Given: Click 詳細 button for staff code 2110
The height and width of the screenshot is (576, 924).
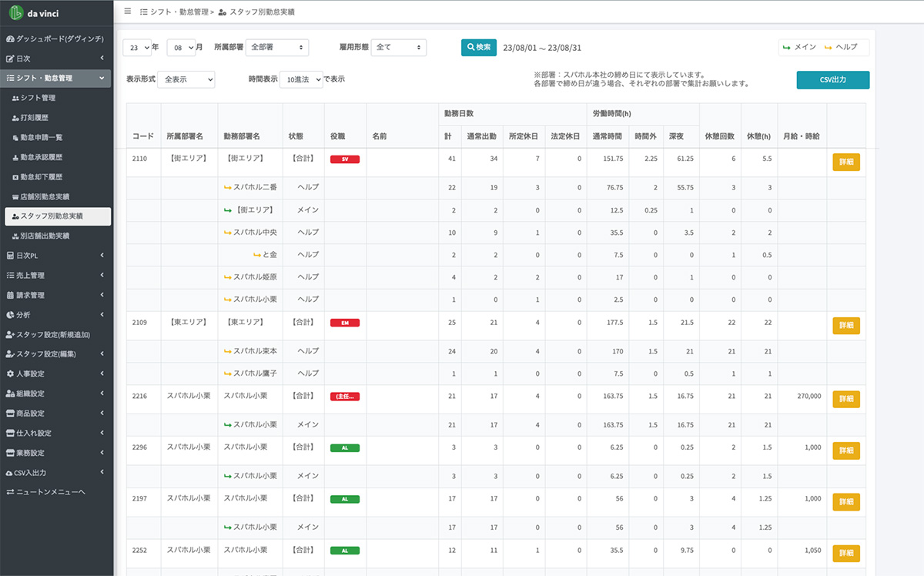Looking at the screenshot, I should click(x=845, y=162).
